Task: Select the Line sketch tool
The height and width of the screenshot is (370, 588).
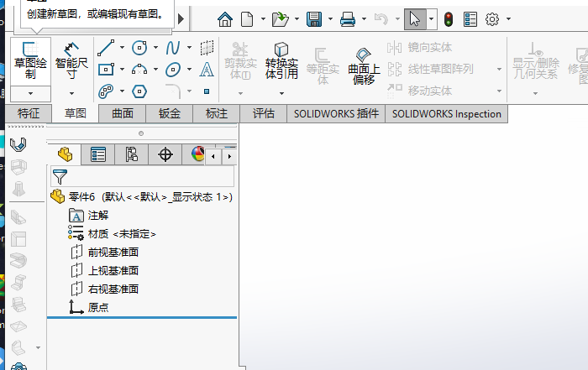Action: pos(106,48)
